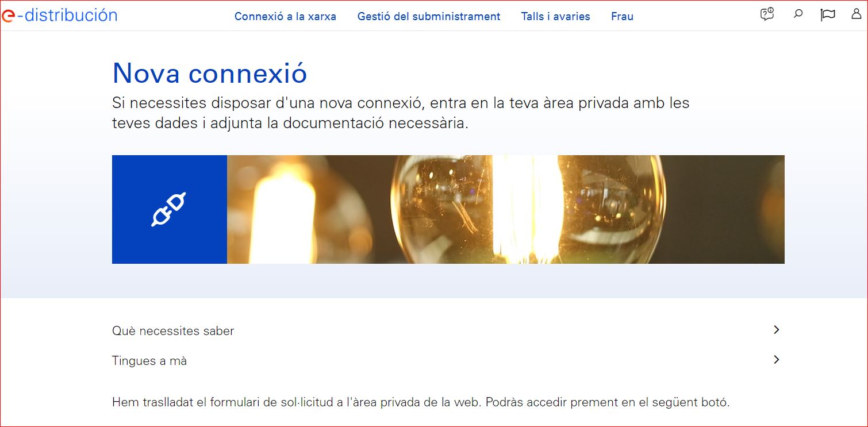Open the language flag icon
The height and width of the screenshot is (427, 868).
click(x=828, y=14)
